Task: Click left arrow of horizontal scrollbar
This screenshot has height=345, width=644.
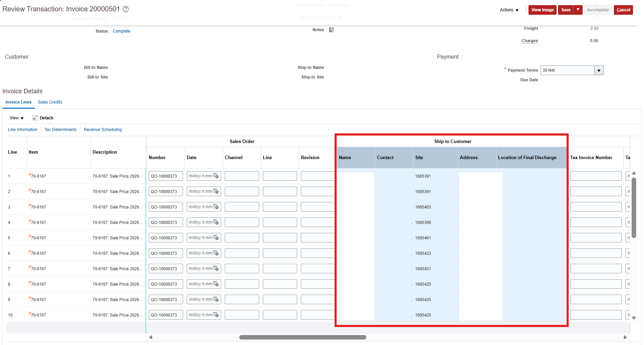Action: click(x=151, y=337)
